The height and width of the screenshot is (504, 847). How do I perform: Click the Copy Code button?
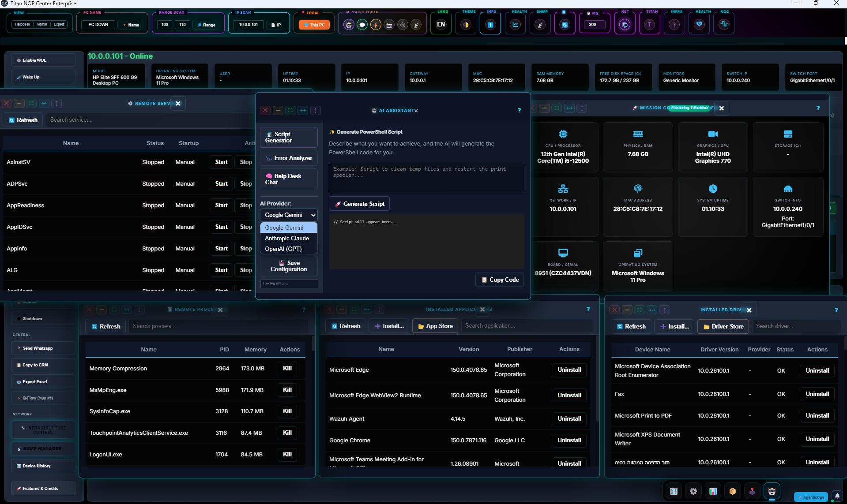[500, 280]
